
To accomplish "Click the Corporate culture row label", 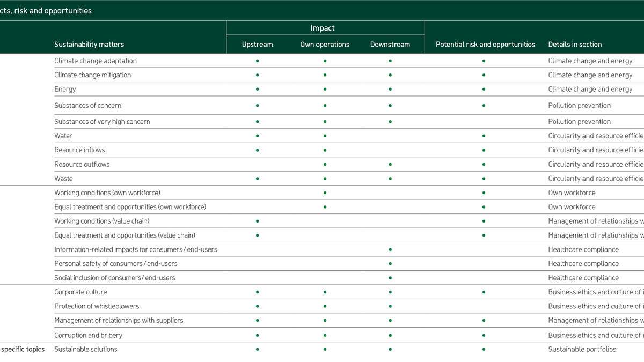I will (80, 292).
